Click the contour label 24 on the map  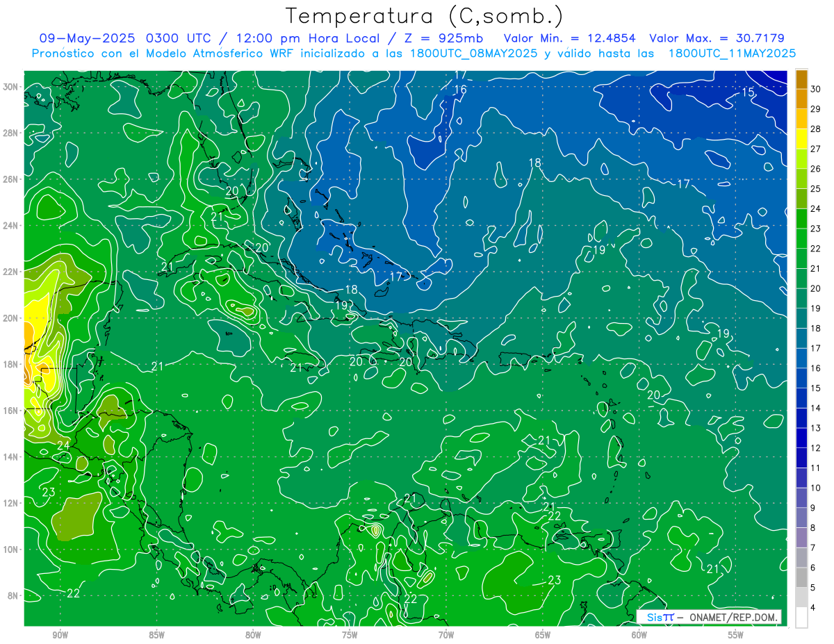pyautogui.click(x=63, y=445)
